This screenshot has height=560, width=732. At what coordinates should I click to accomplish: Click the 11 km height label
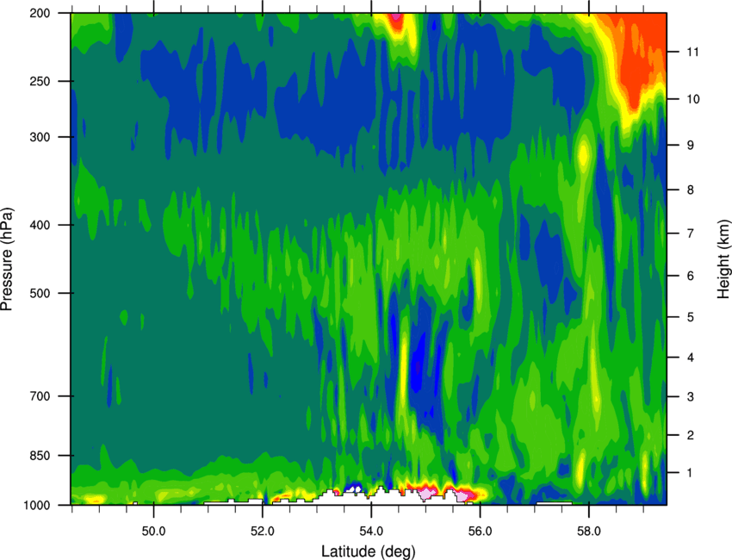coord(692,52)
